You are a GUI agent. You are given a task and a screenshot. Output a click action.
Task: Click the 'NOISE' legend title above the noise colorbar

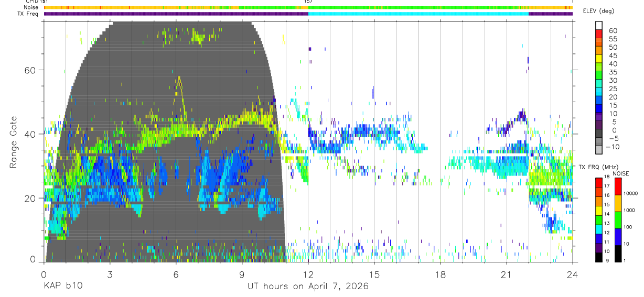(x=621, y=173)
